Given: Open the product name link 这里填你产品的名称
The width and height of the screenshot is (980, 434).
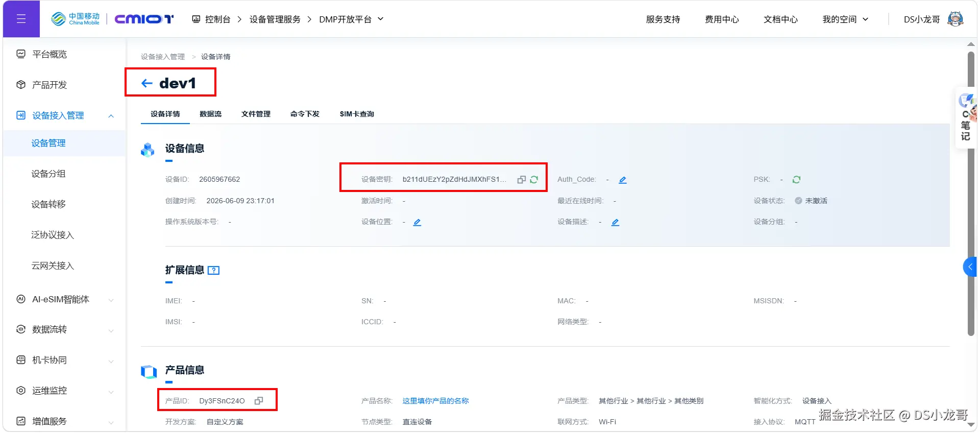Looking at the screenshot, I should point(435,401).
